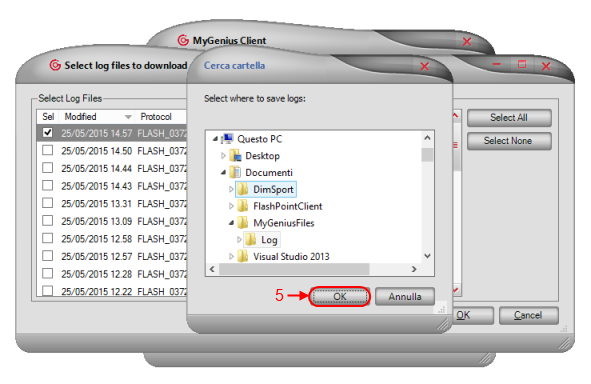Screen dimensions: 591x384
Task: Click the MyGeniusFiles folder icon
Action: 243,223
